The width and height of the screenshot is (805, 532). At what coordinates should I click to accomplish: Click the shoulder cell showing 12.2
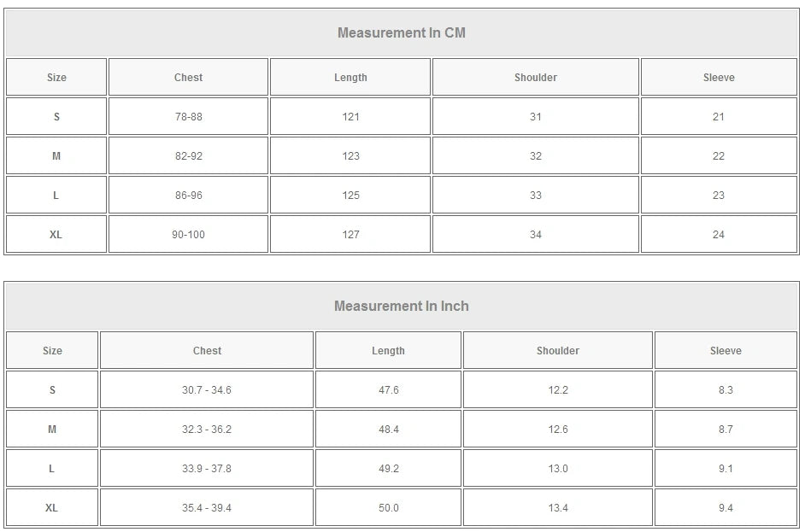(557, 390)
